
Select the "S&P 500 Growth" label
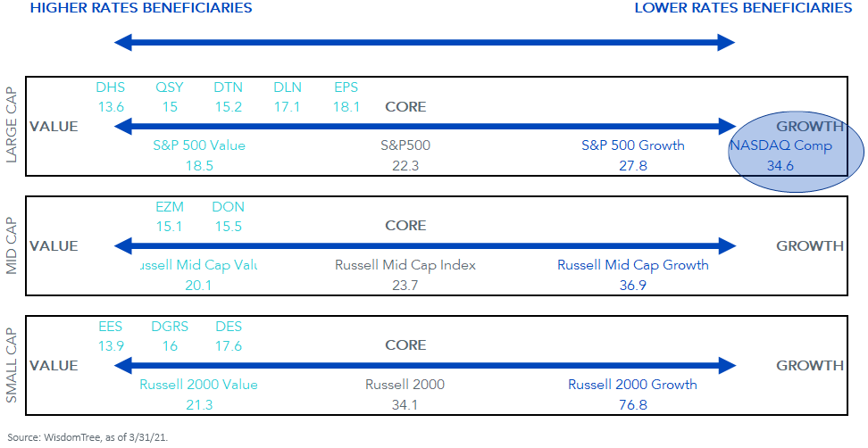(x=633, y=145)
